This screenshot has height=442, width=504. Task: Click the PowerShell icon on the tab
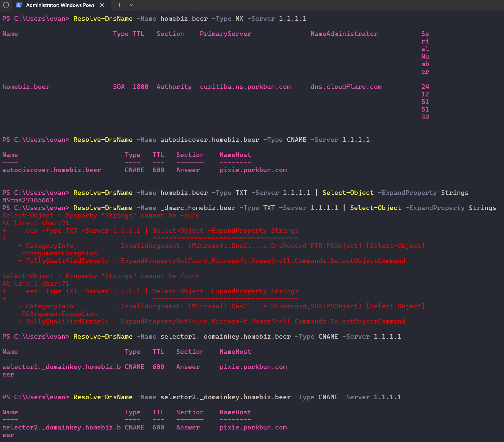coord(19,5)
